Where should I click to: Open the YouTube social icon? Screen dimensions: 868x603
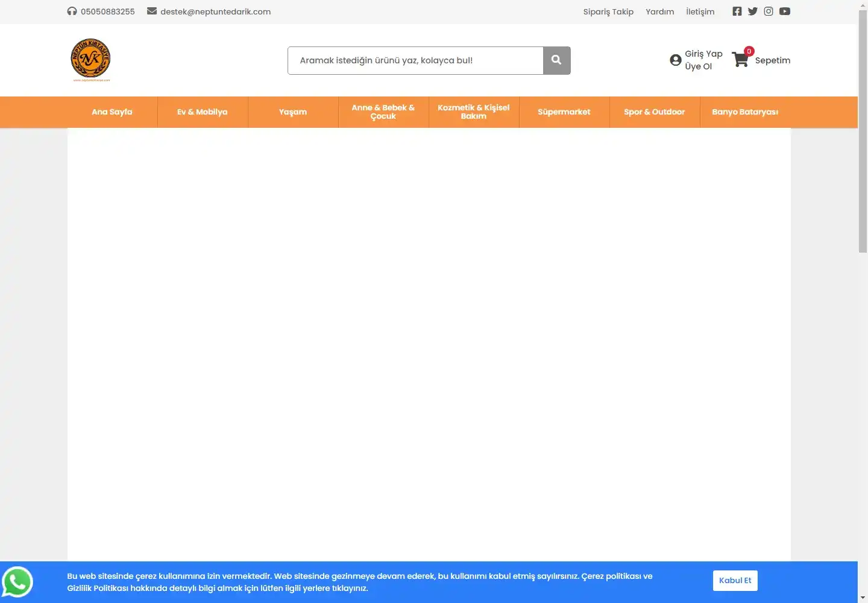pyautogui.click(x=784, y=11)
